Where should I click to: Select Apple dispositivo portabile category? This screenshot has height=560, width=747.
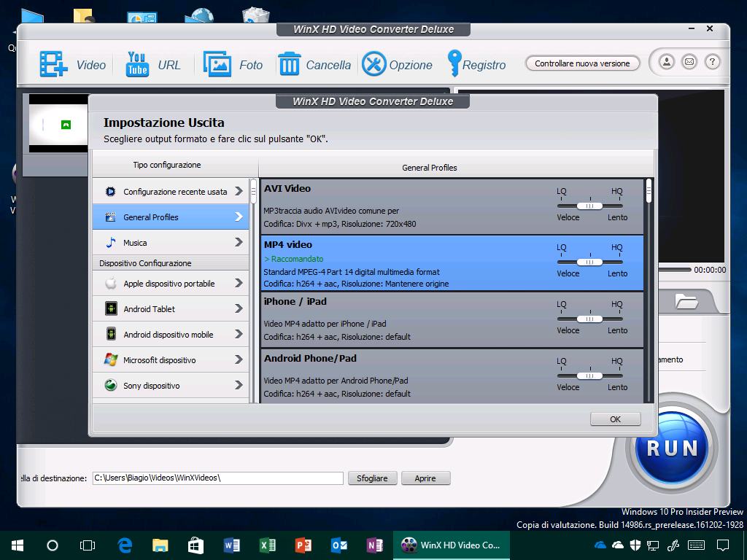pyautogui.click(x=171, y=284)
